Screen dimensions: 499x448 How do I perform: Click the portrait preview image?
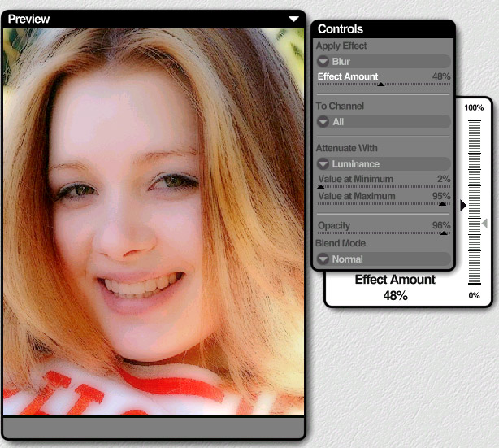(153, 220)
